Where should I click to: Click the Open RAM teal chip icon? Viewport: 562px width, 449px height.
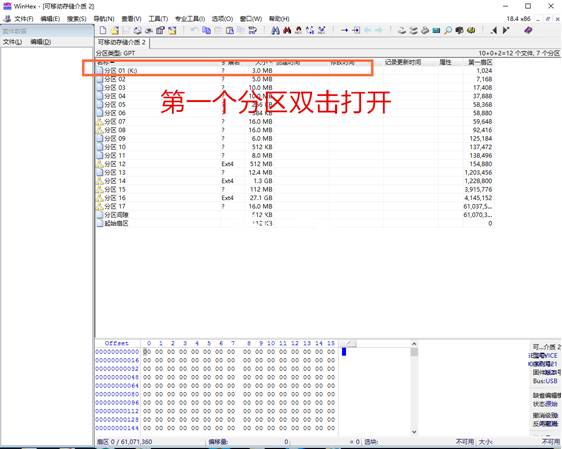(436, 30)
